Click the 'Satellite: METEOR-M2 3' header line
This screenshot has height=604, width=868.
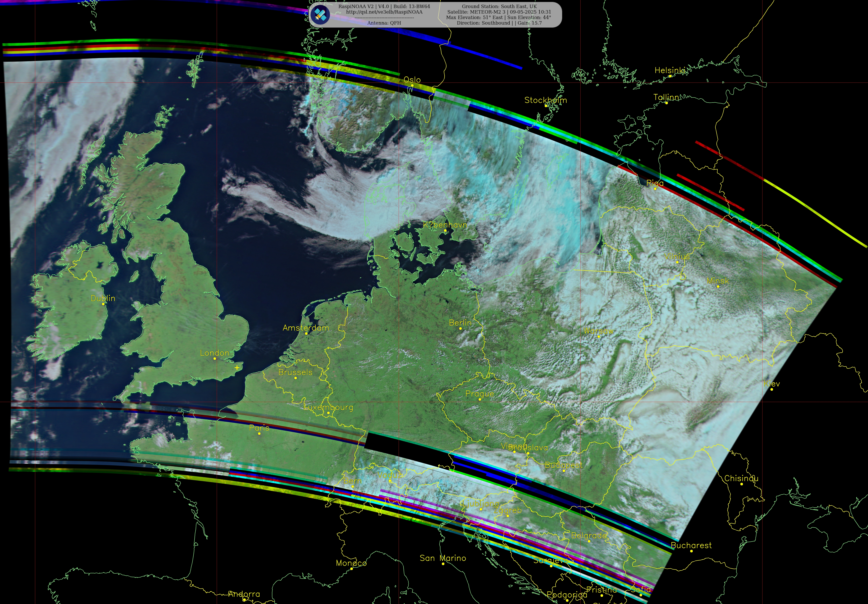click(499, 12)
